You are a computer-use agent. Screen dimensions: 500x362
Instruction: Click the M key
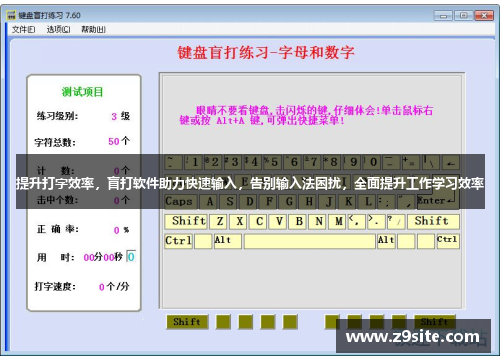tap(338, 221)
